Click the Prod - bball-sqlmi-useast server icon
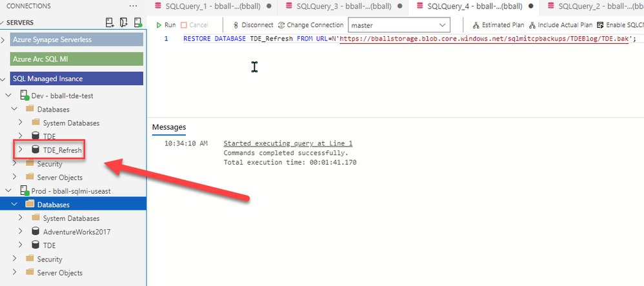The height and width of the screenshot is (286, 644). click(25, 191)
